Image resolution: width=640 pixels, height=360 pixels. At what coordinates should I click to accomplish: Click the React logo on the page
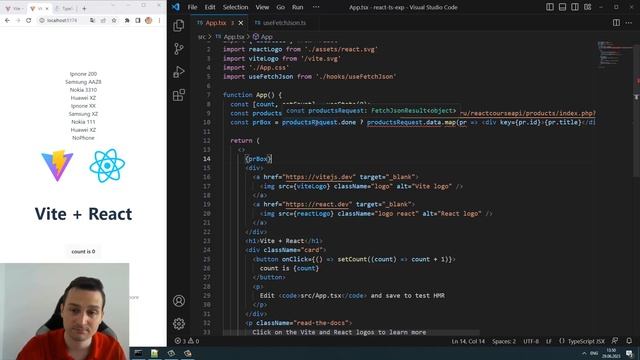(x=107, y=165)
